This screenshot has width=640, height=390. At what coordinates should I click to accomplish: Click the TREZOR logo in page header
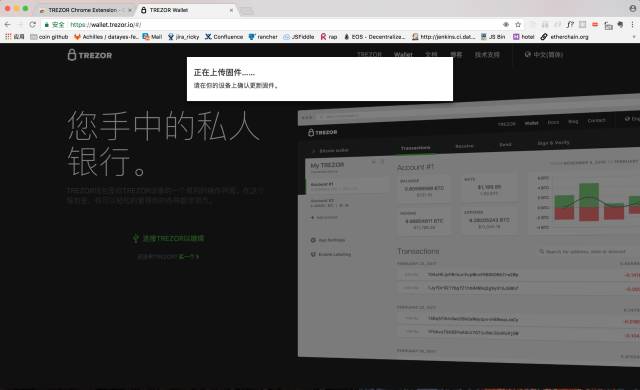click(x=90, y=55)
